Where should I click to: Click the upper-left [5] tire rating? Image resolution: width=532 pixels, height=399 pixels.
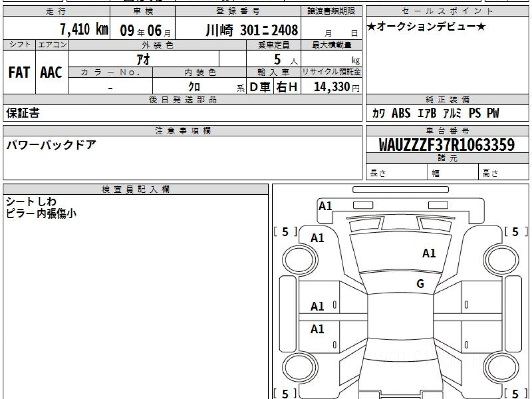[x=285, y=231]
